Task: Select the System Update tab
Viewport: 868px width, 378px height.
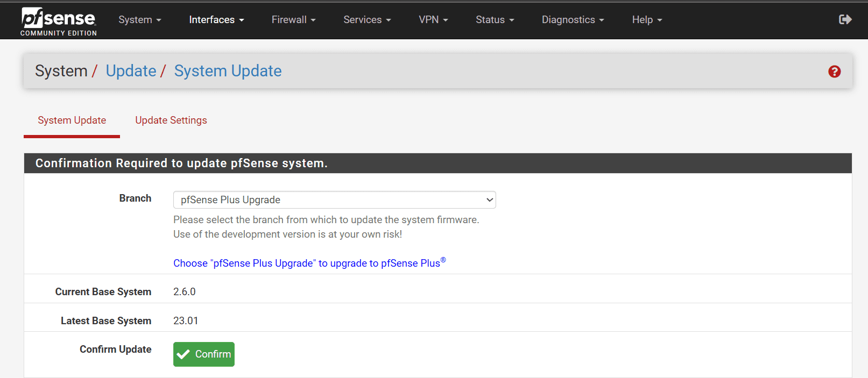Action: [x=72, y=120]
